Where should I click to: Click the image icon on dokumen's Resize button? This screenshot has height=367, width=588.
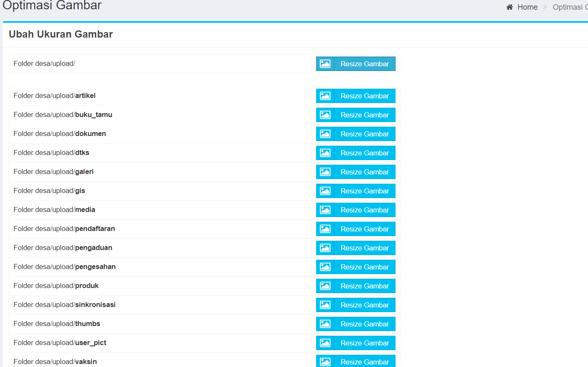(325, 133)
